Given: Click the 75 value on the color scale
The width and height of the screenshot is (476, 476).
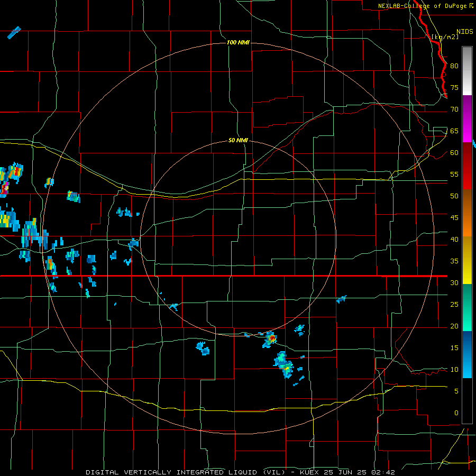Looking at the screenshot, I should tap(454, 87).
